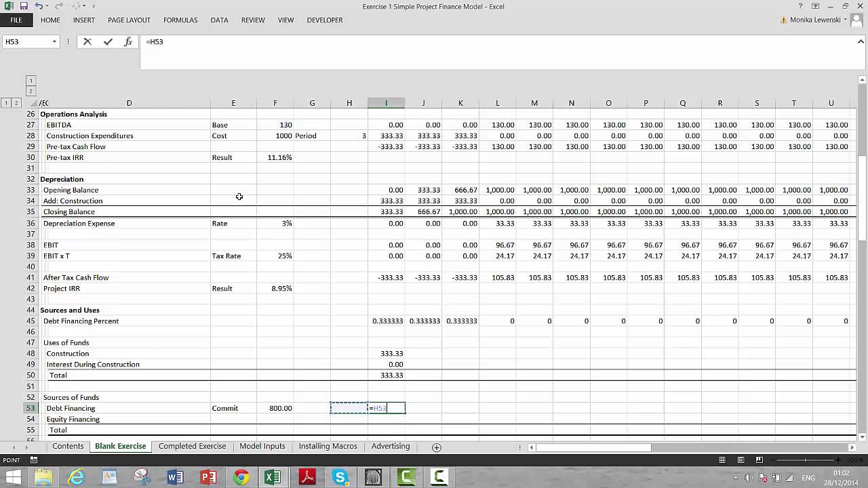Viewport: 868px width, 488px height.
Task: Save the workbook via Quick Access toolbar
Action: (24, 6)
